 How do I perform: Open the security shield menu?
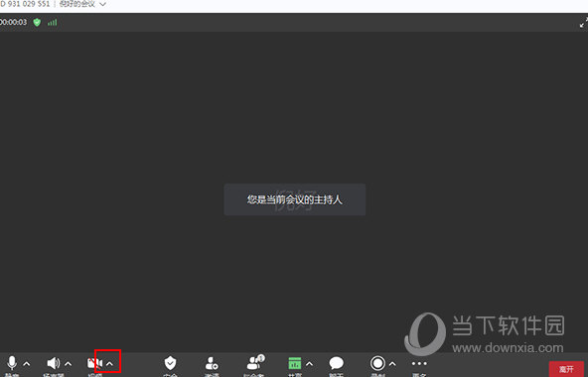pos(170,365)
